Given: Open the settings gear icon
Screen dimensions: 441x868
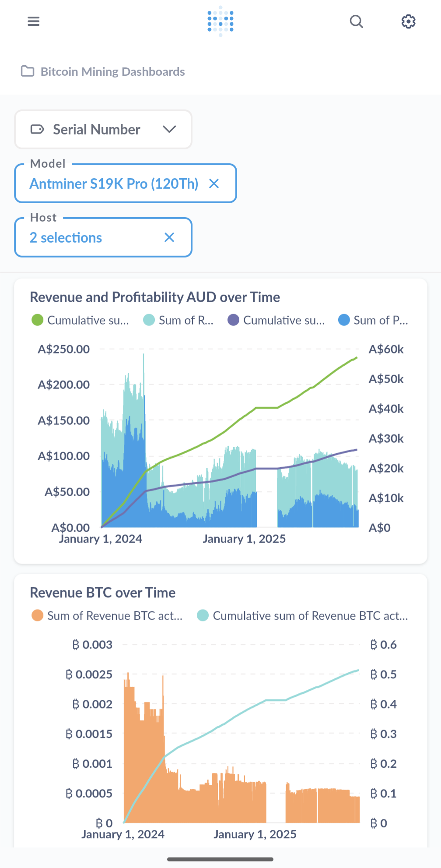Looking at the screenshot, I should (408, 21).
